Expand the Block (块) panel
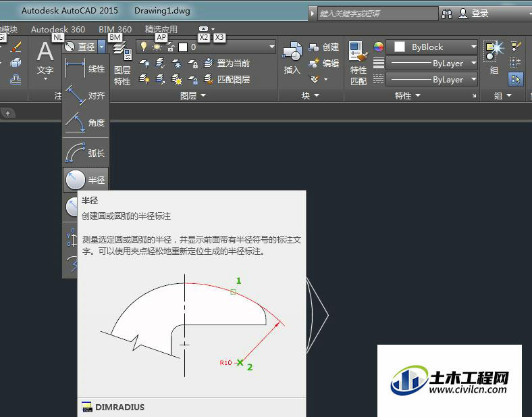This screenshot has height=417, width=532. tap(311, 96)
